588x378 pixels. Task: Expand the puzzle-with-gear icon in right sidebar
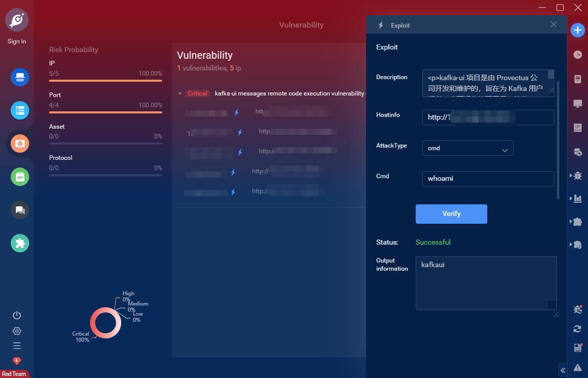576,245
